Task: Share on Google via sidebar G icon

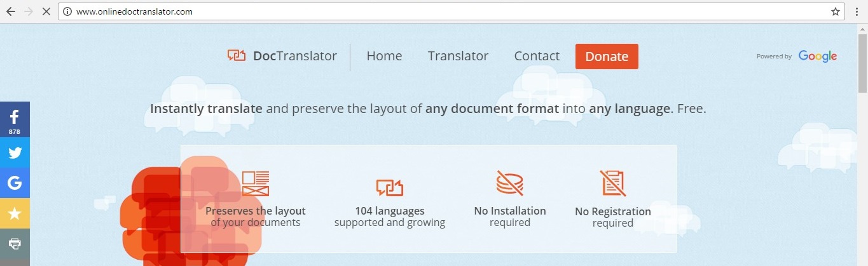Action: (15, 183)
